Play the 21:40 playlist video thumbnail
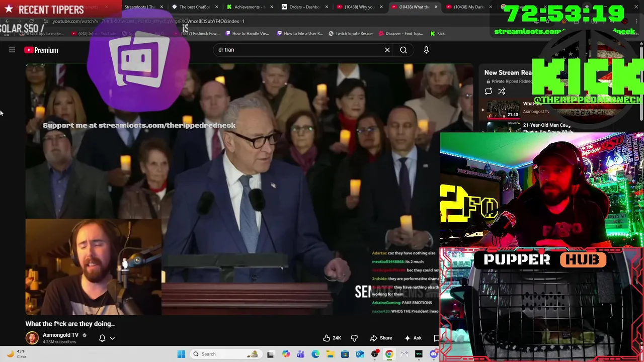This screenshot has height=362, width=644. point(503,110)
